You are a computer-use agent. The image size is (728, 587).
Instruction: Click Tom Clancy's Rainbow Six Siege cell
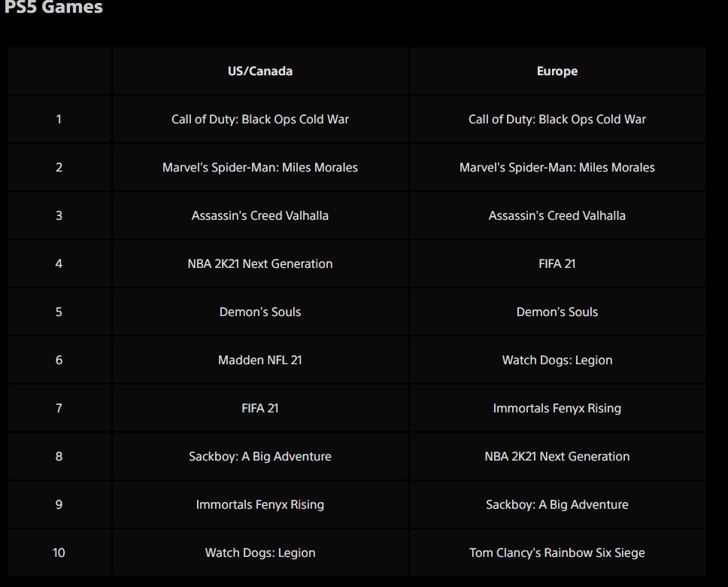pos(557,553)
